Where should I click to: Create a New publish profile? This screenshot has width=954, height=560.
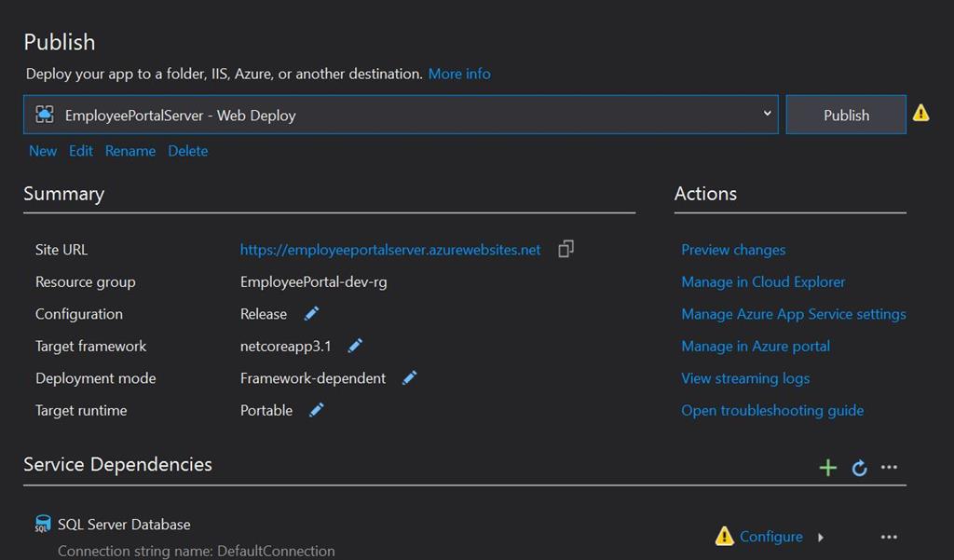[x=43, y=151]
